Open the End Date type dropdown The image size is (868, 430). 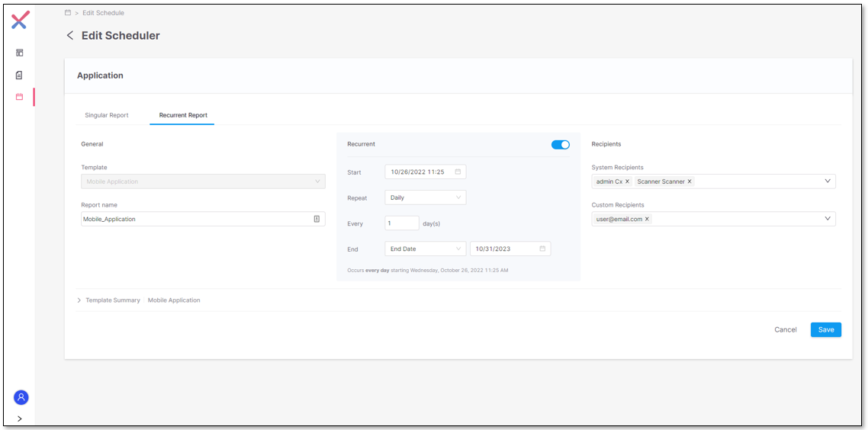click(425, 249)
